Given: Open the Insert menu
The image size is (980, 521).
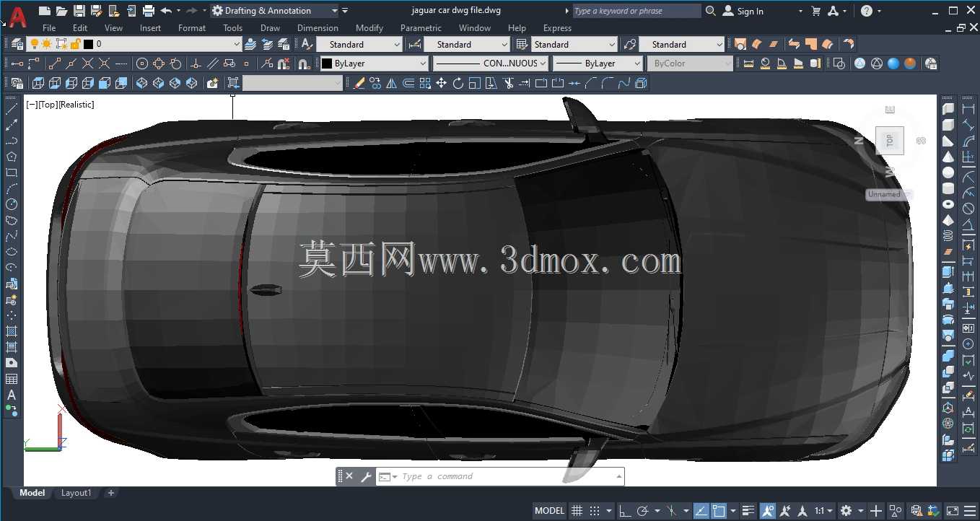Looking at the screenshot, I should tap(150, 28).
